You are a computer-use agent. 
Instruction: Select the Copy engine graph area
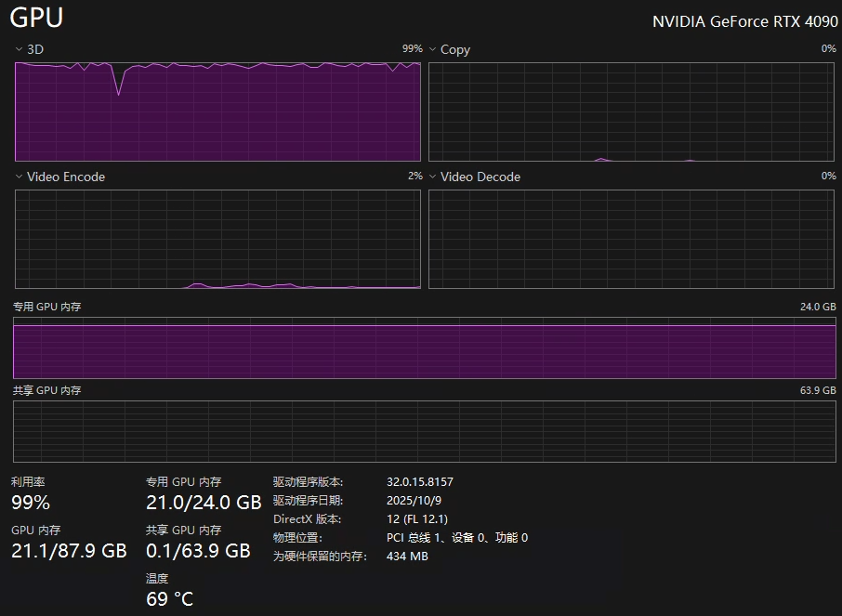tap(631, 111)
